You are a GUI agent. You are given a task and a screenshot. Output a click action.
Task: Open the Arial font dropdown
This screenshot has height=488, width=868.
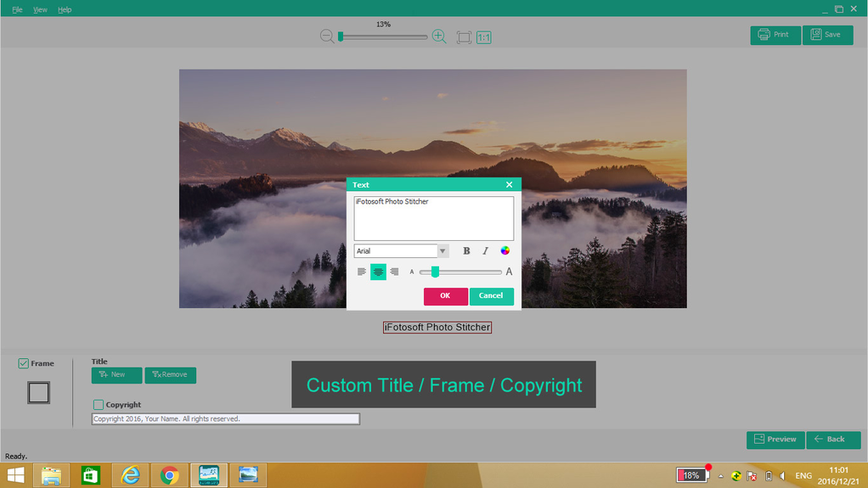click(442, 250)
